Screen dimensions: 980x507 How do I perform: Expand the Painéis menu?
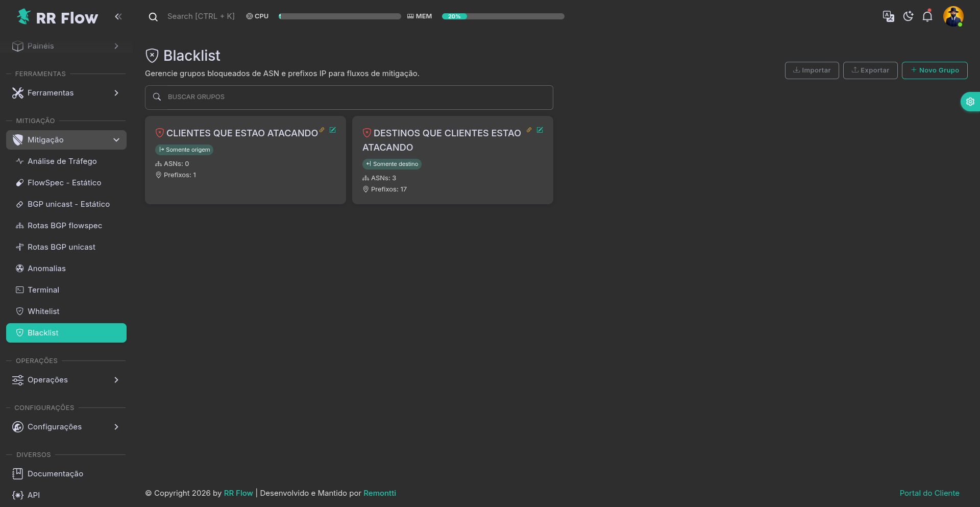pos(66,46)
